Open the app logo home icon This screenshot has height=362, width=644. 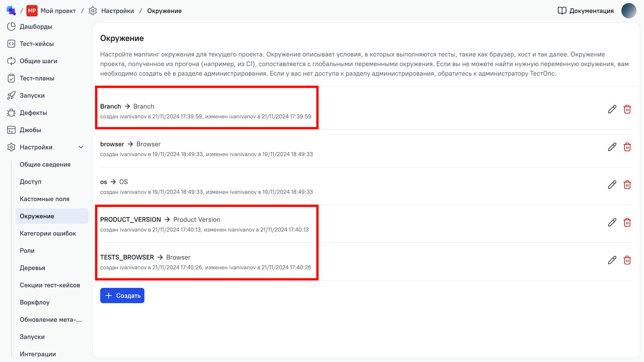tap(11, 11)
